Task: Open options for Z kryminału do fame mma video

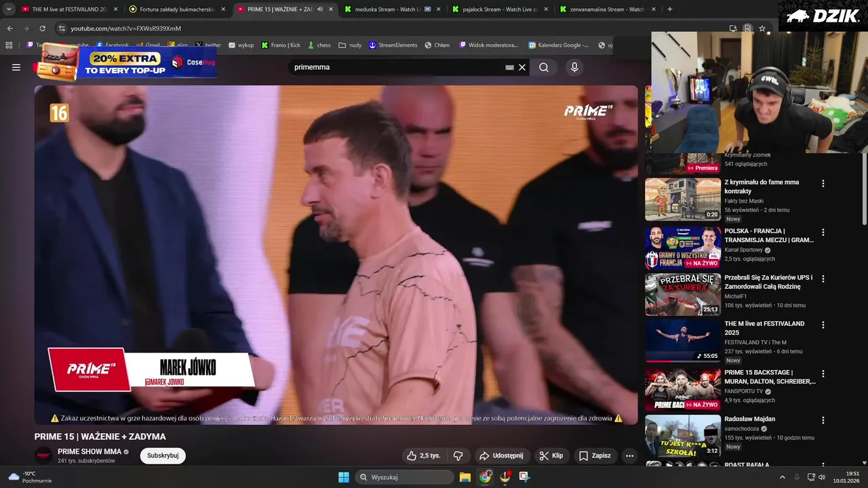Action: point(823,184)
